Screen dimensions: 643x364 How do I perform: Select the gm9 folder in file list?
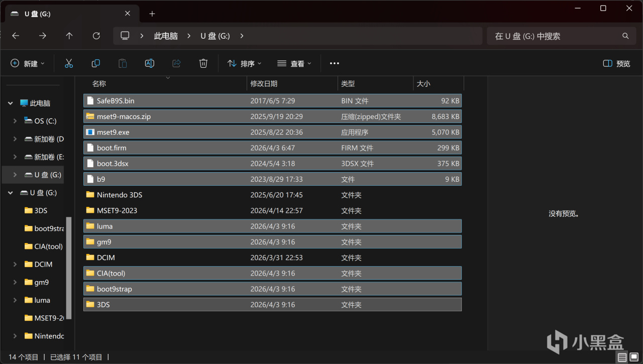pos(272,242)
